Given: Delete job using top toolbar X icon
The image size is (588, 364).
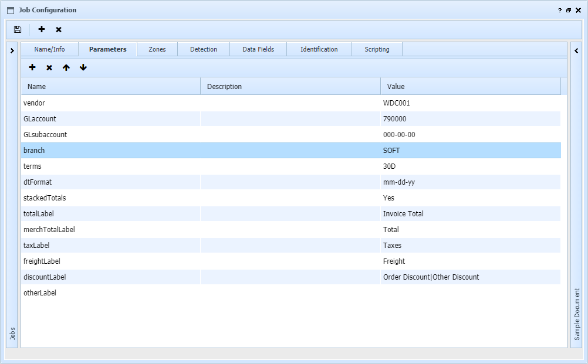Looking at the screenshot, I should (59, 29).
